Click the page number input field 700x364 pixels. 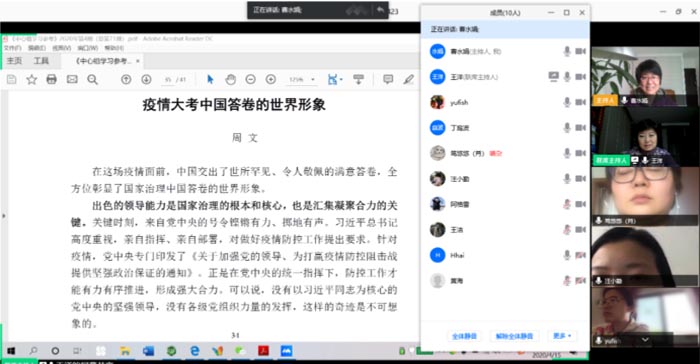[168, 79]
